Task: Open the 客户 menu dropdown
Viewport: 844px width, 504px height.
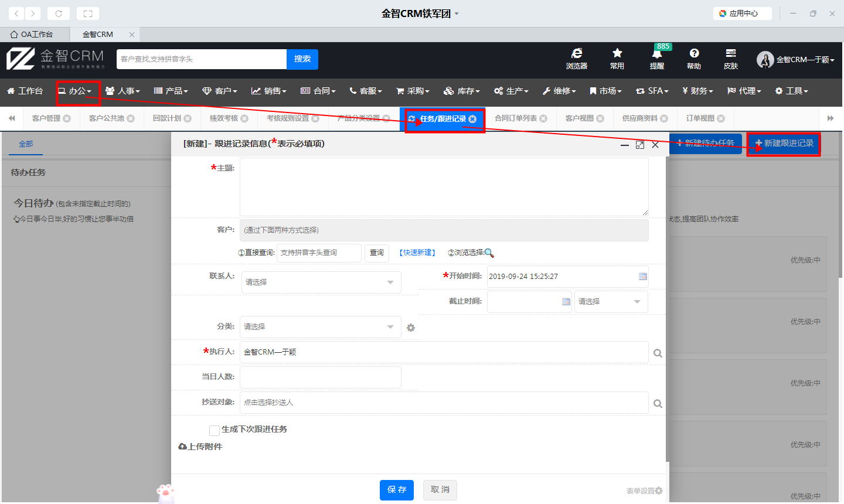Action: point(220,91)
